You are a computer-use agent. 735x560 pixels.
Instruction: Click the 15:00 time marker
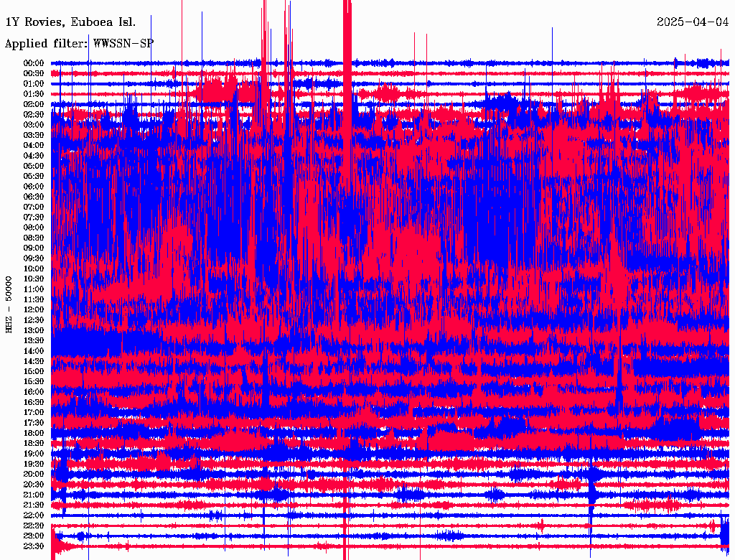[34, 371]
